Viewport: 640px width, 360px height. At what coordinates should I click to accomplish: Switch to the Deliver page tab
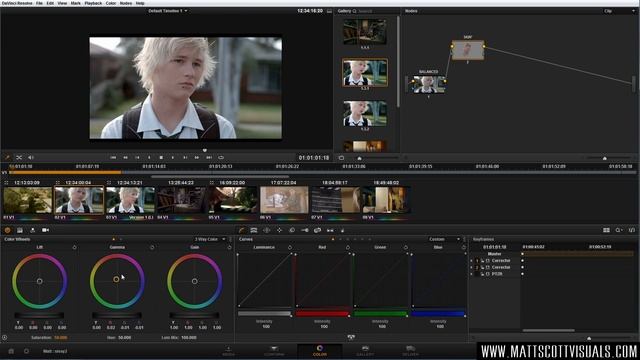click(410, 351)
